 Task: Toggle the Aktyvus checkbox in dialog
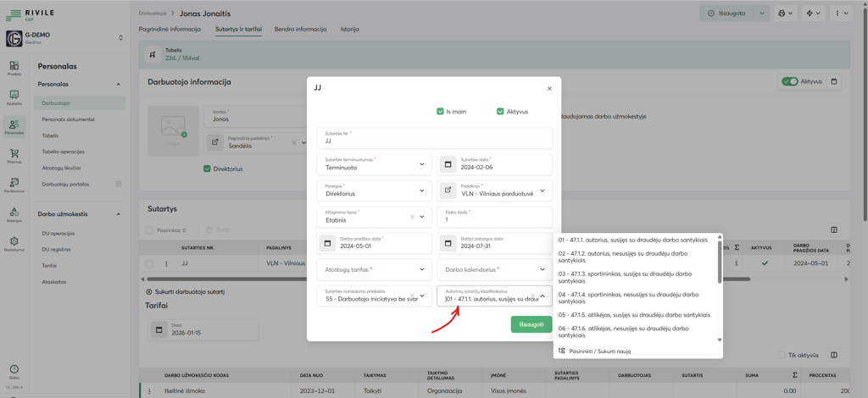click(x=500, y=112)
